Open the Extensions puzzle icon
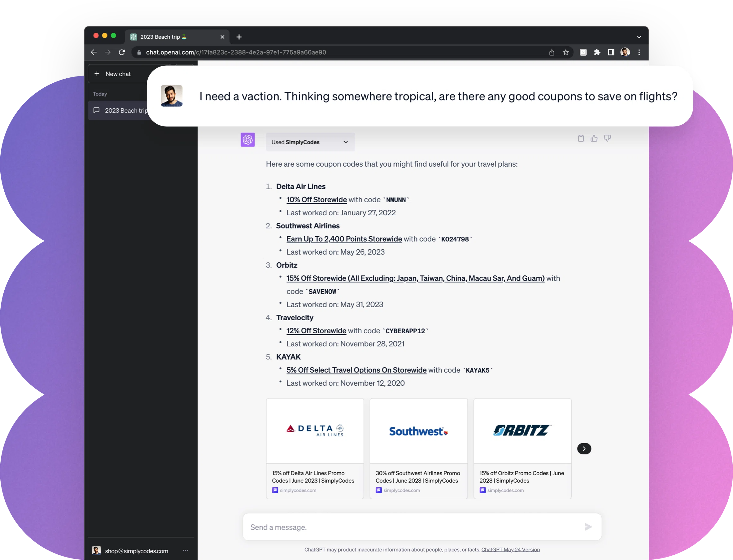Screen dimensions: 733x560 [x=597, y=52]
